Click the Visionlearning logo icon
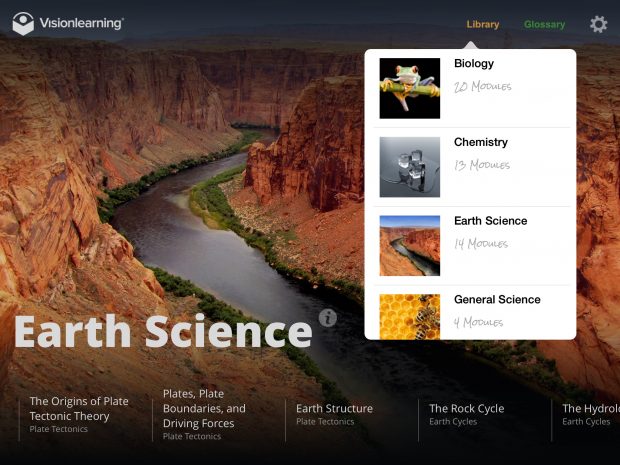The width and height of the screenshot is (620, 465). click(x=23, y=24)
